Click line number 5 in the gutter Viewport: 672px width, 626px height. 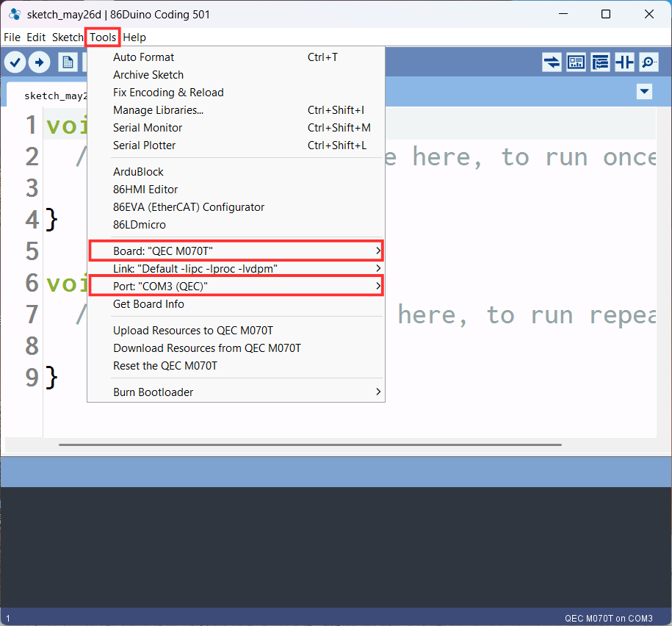[32, 251]
